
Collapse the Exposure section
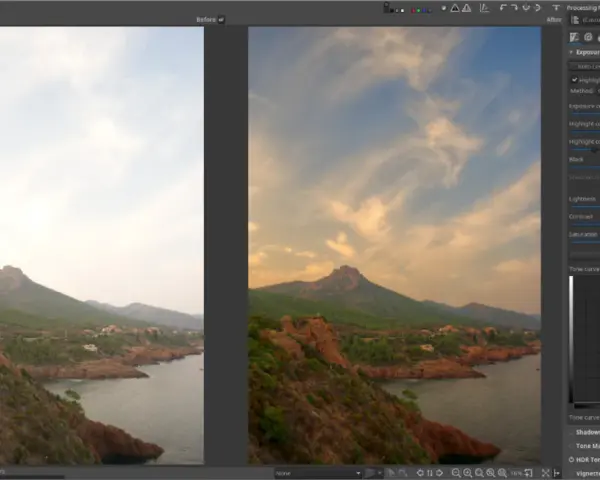coord(572,52)
